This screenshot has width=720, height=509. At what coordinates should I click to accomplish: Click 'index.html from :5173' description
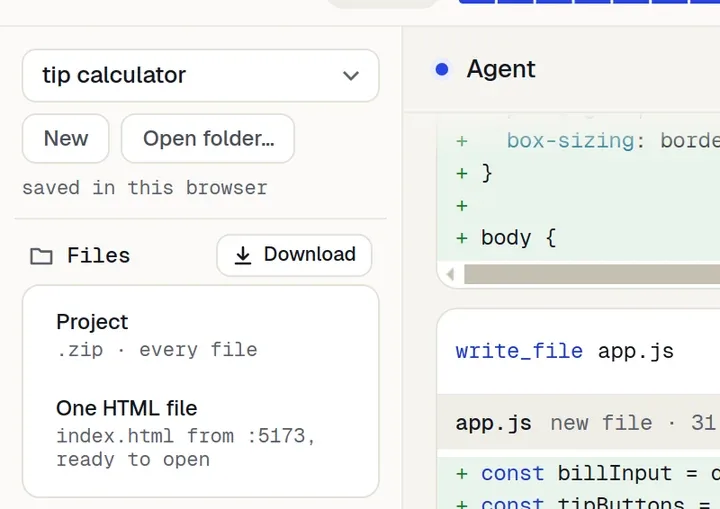tap(186, 447)
